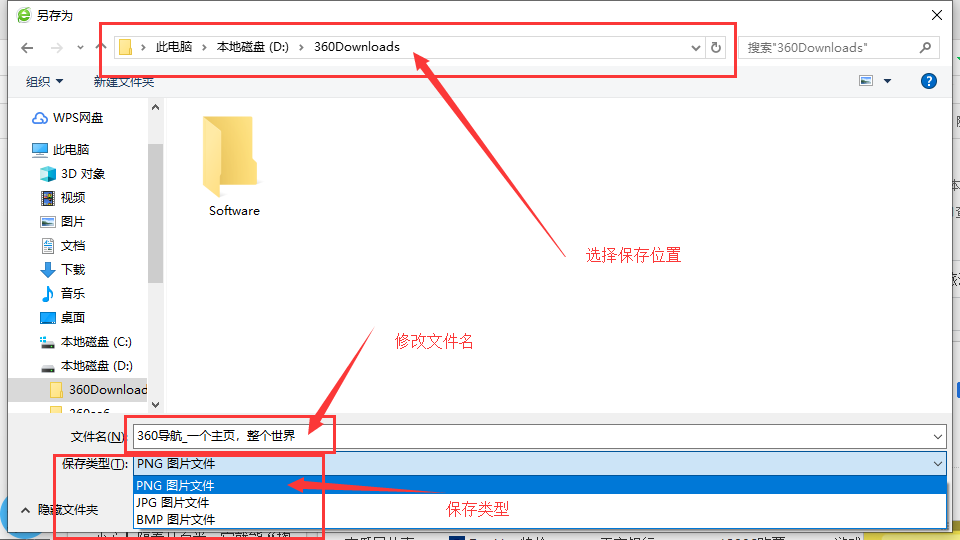Click the view layout icon
This screenshot has width=960, height=540.
click(866, 81)
